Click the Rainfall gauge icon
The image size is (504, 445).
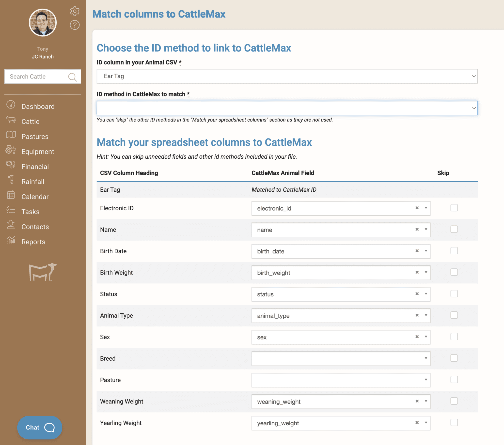click(11, 180)
